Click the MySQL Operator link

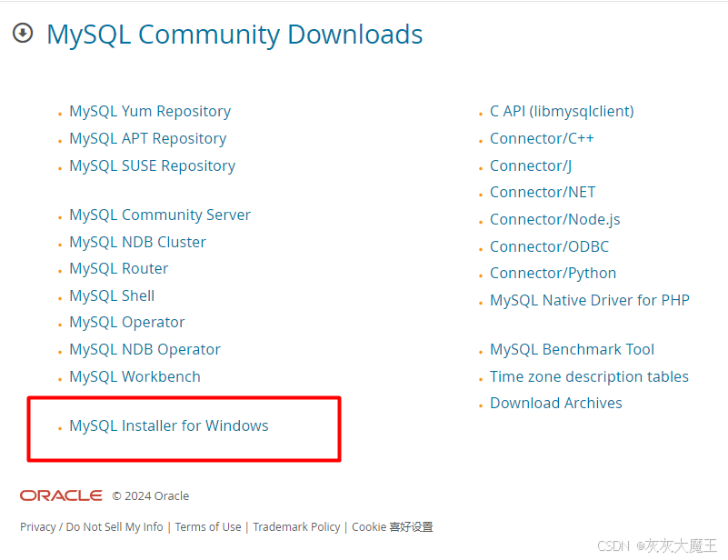(126, 322)
